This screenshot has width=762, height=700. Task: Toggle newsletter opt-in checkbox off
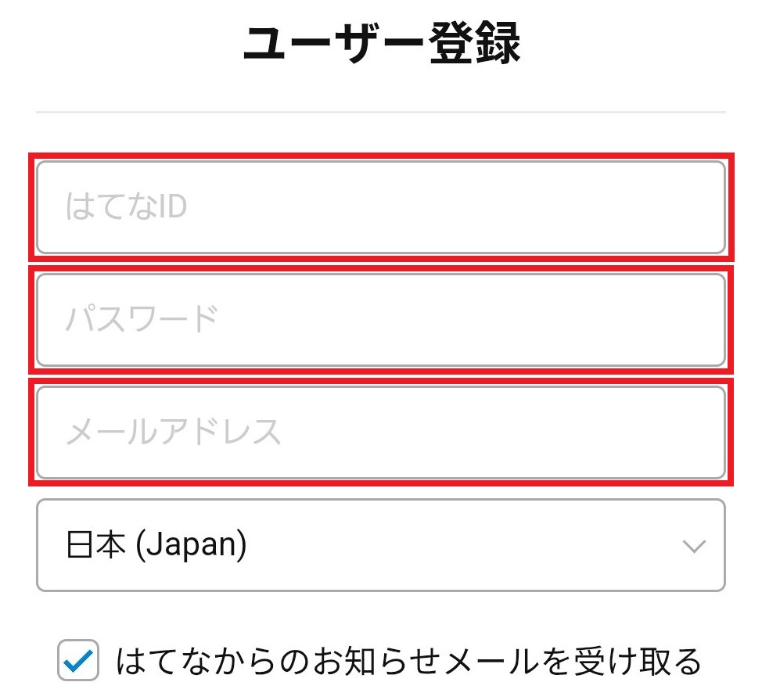click(x=78, y=661)
